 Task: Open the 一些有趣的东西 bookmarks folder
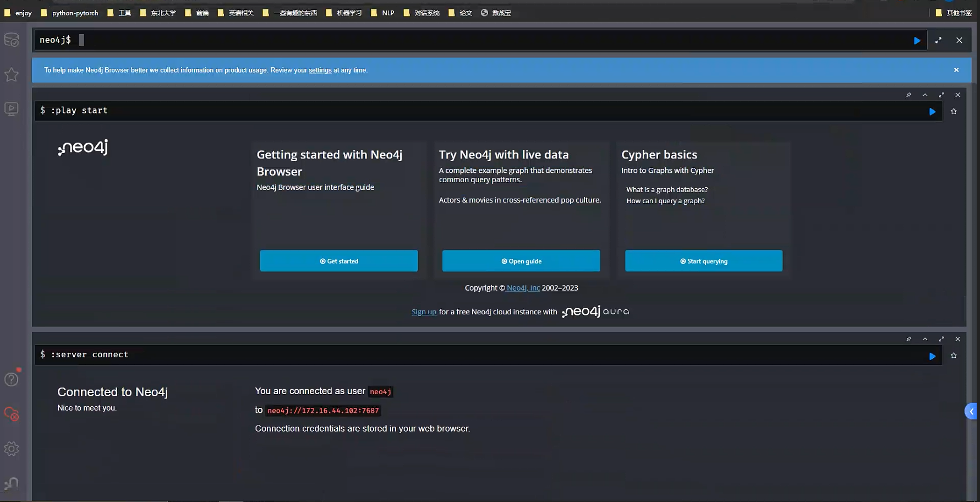[x=290, y=13]
